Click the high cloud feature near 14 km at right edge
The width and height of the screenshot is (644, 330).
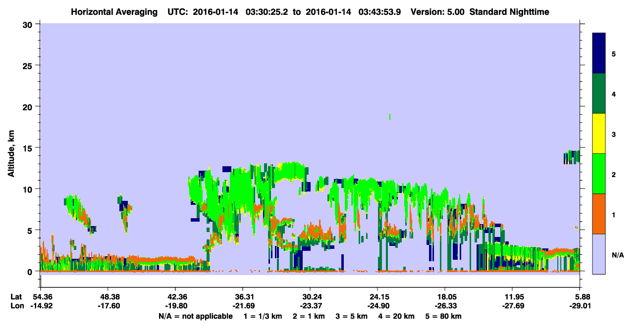pyautogui.click(x=572, y=157)
